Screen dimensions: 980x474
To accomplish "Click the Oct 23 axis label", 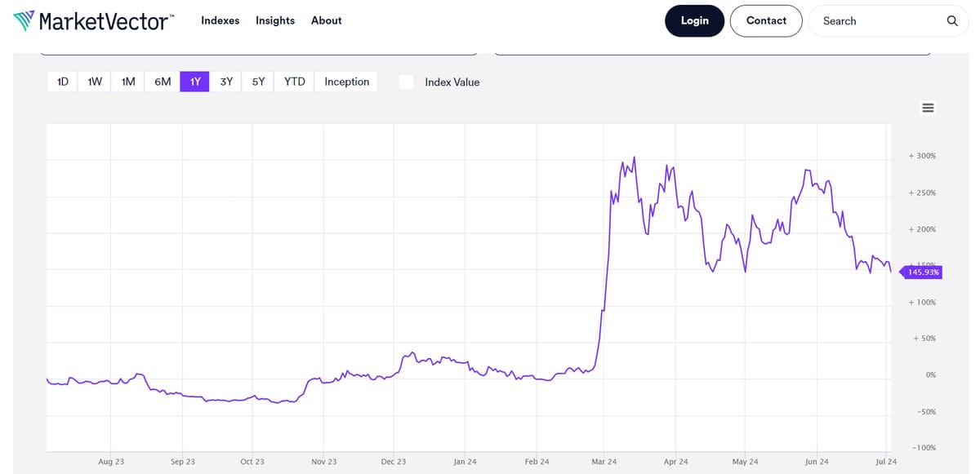I will pyautogui.click(x=252, y=462).
